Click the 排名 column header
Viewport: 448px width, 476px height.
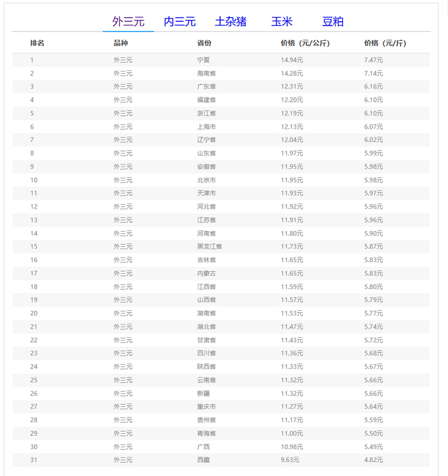coord(37,43)
